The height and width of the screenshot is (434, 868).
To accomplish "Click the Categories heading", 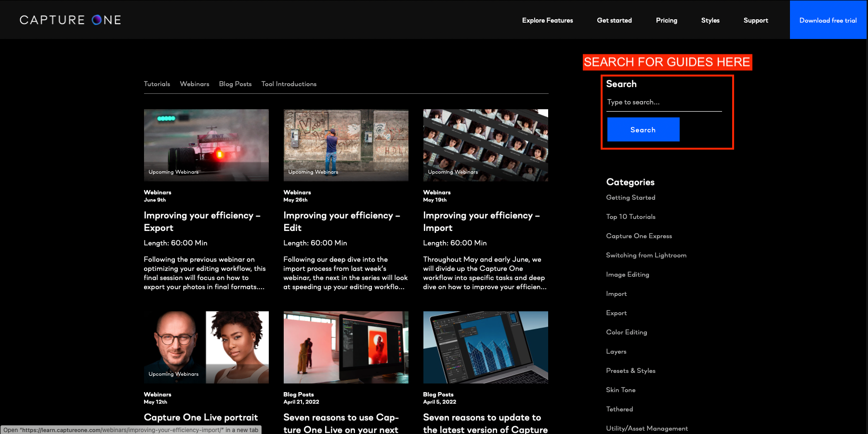I will [630, 182].
